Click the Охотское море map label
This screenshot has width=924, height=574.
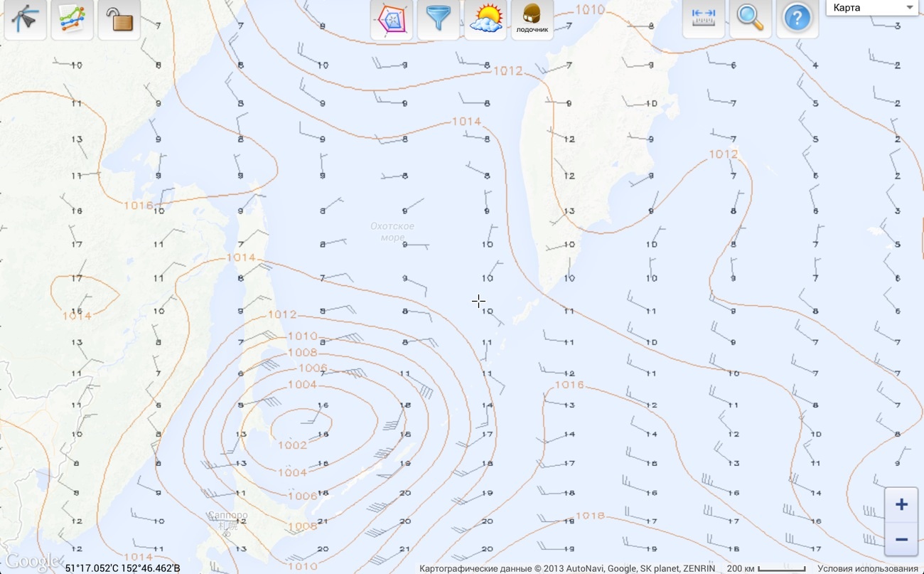click(392, 232)
